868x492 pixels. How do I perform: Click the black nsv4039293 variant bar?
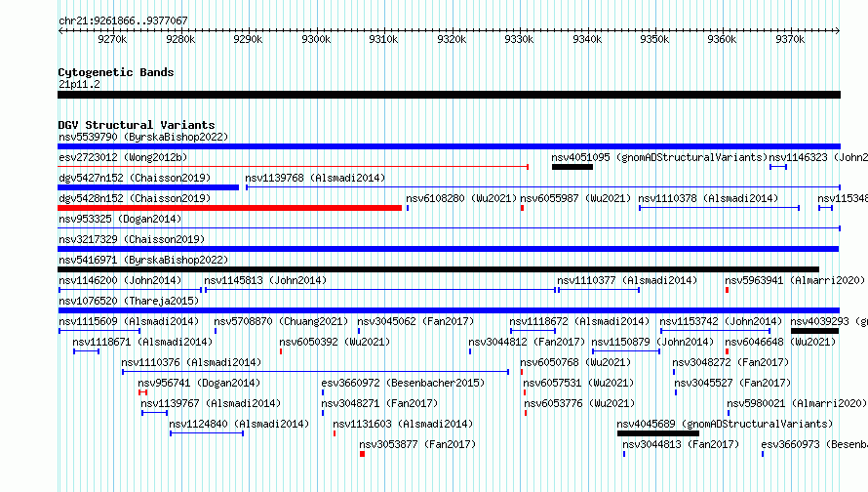(815, 331)
